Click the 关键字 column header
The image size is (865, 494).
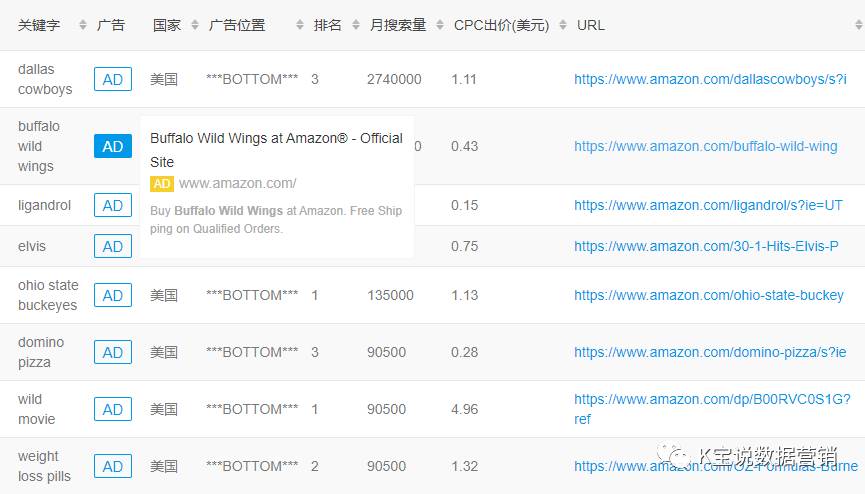39,25
